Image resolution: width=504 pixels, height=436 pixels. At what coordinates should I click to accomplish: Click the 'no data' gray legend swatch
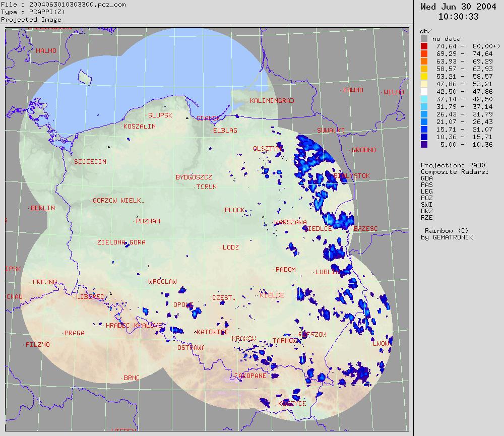[424, 39]
